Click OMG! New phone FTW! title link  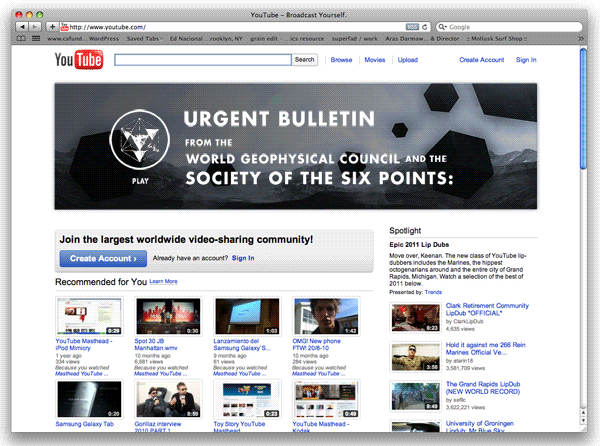click(316, 345)
